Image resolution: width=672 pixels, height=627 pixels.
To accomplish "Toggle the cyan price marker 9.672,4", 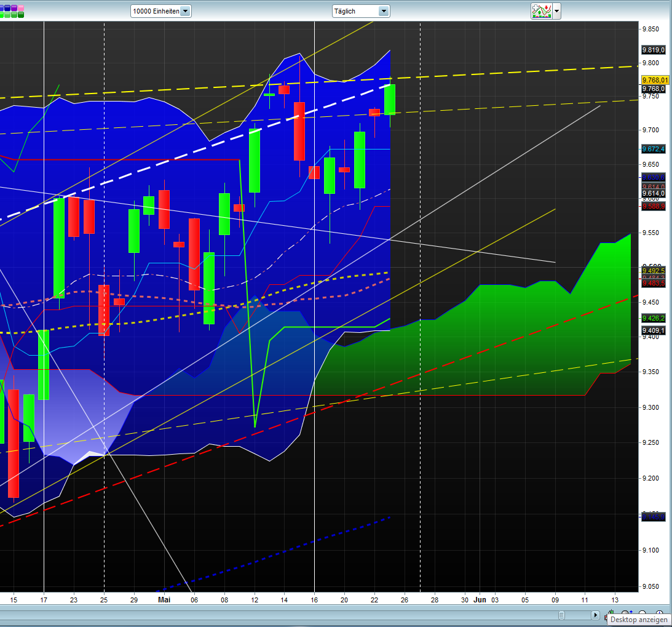I will point(654,149).
